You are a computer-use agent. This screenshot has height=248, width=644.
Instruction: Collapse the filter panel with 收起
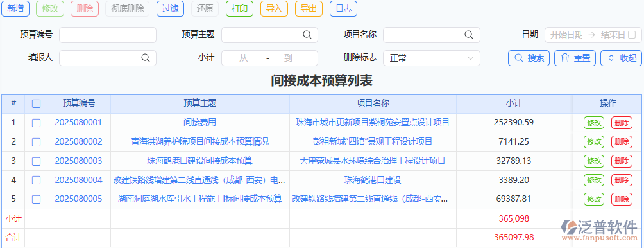tap(621, 58)
